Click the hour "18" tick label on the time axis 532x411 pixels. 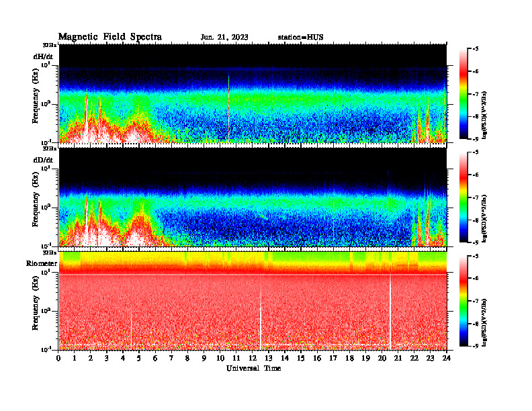pyautogui.click(x=349, y=358)
